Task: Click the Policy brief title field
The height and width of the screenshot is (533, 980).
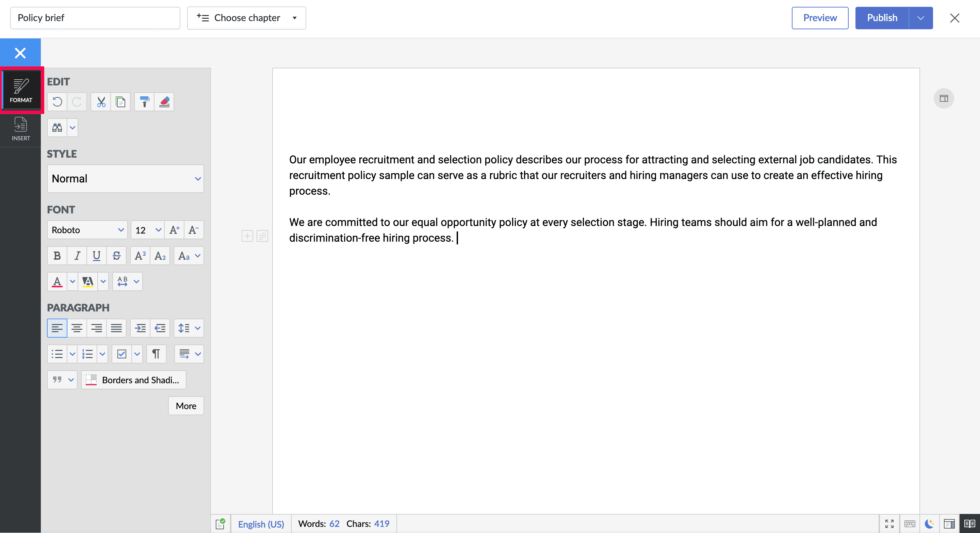Action: 95,18
